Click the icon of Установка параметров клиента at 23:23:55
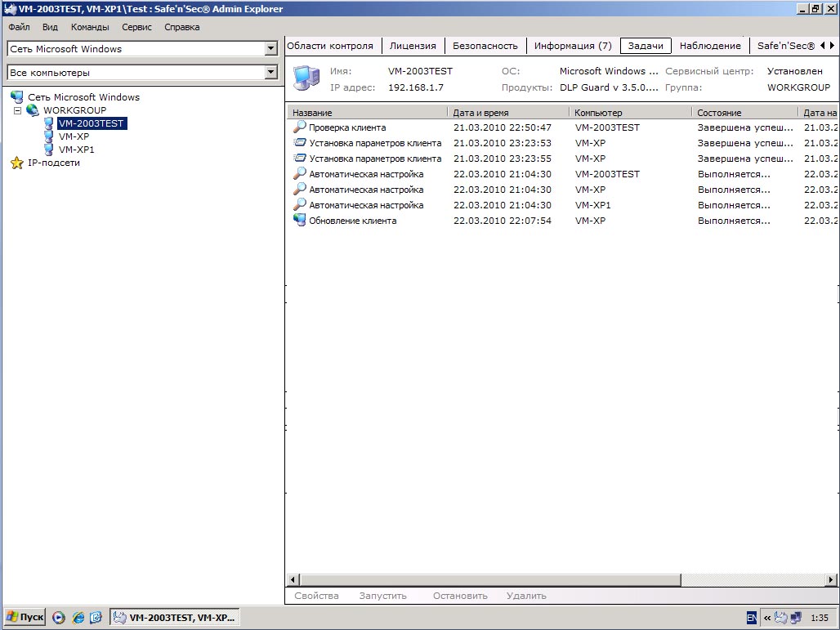The height and width of the screenshot is (630, 840). coord(299,158)
